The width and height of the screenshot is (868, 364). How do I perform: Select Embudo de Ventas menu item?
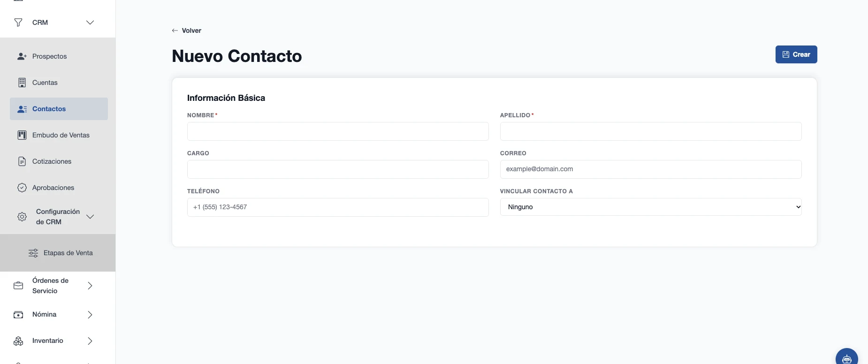[59, 135]
